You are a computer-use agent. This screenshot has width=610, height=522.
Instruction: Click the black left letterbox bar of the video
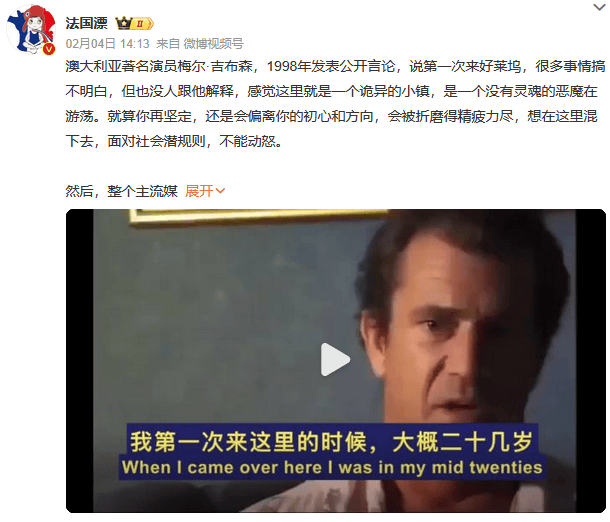[x=80, y=361]
